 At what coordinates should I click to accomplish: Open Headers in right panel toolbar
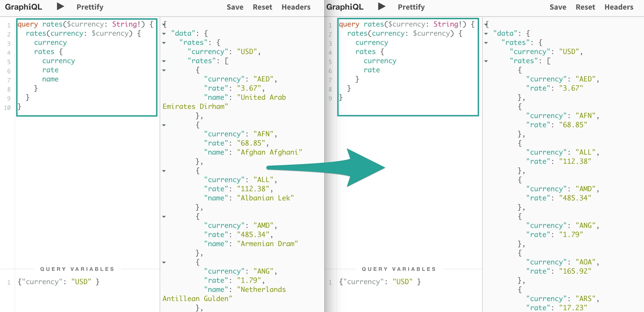(x=619, y=7)
